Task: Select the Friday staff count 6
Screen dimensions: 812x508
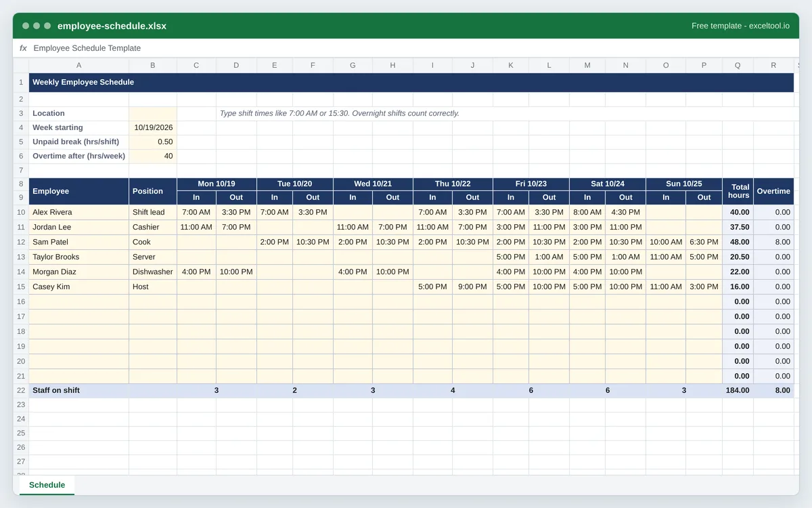Action: (531, 390)
